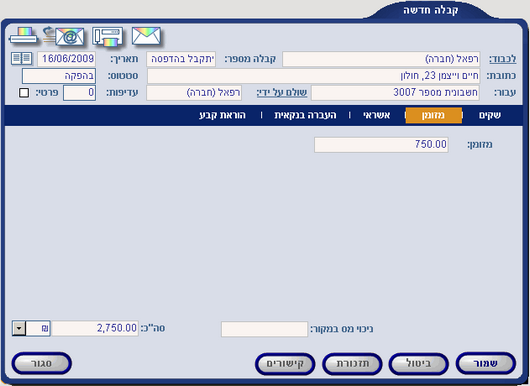The image size is (530, 386).
Task: Select the מזומן tab
Action: [433, 115]
